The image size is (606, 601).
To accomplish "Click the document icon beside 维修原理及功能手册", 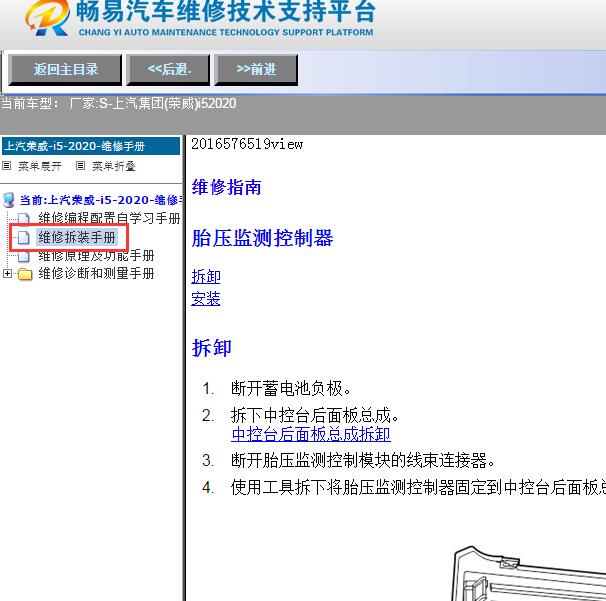I will coord(24,256).
